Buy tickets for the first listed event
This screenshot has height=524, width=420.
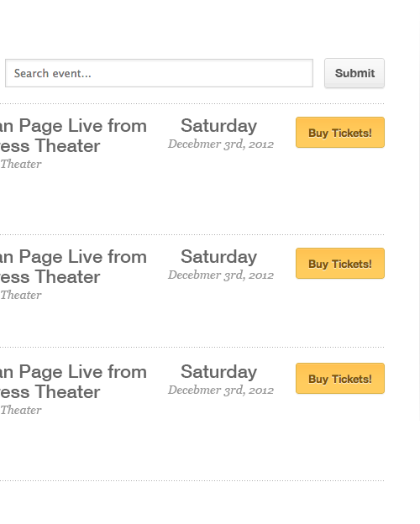[x=340, y=133]
